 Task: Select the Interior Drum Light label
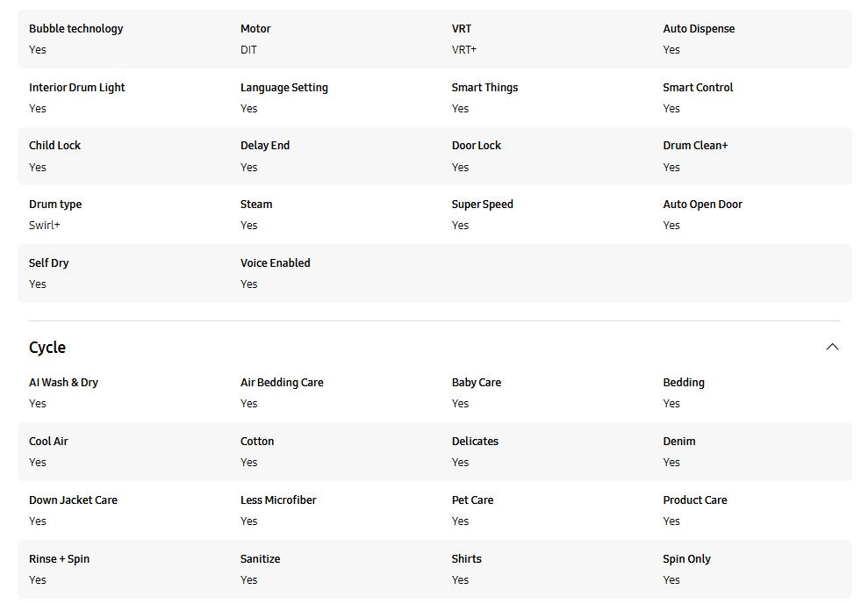pyautogui.click(x=76, y=88)
